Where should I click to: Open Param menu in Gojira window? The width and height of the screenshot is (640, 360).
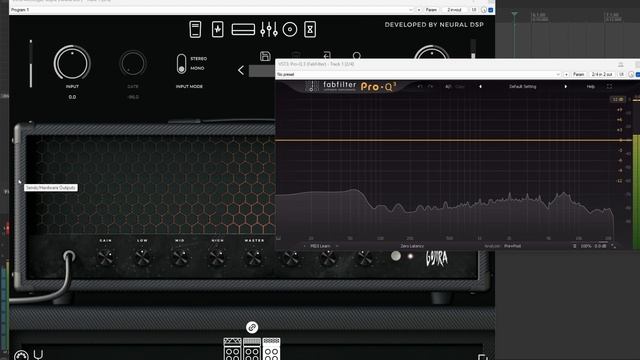[x=431, y=10]
